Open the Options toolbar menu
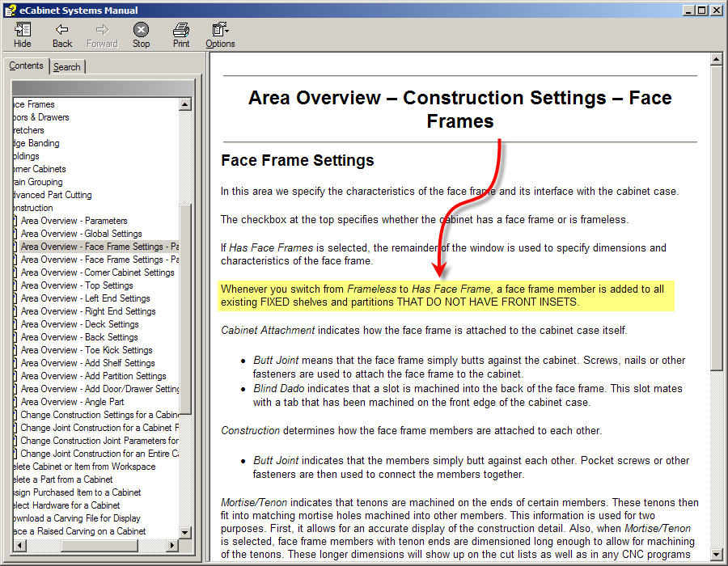The image size is (728, 566). tap(220, 36)
